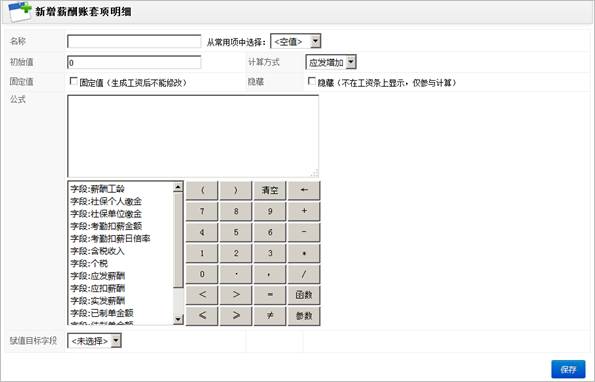Insert the division slash operator

304,274
